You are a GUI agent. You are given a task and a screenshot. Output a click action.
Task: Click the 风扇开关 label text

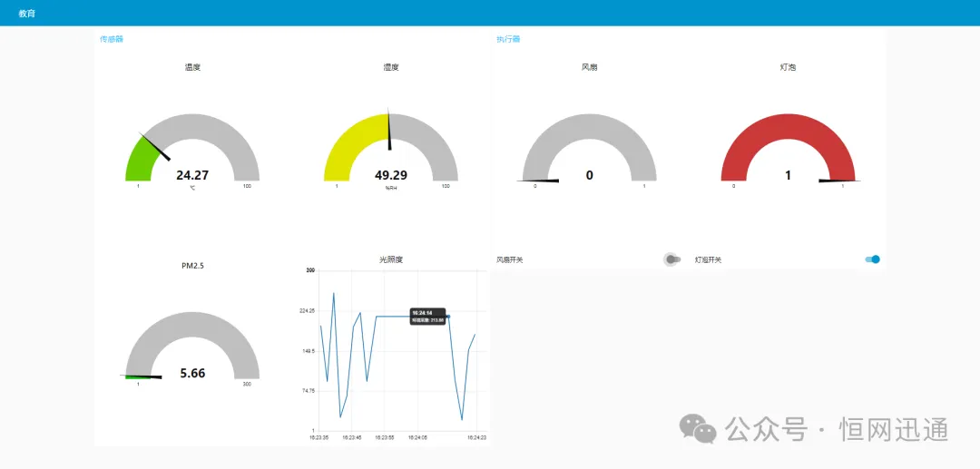pos(510,260)
